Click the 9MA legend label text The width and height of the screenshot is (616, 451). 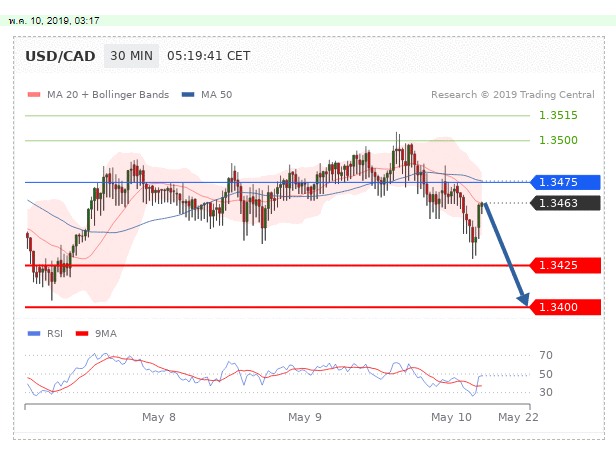106,334
